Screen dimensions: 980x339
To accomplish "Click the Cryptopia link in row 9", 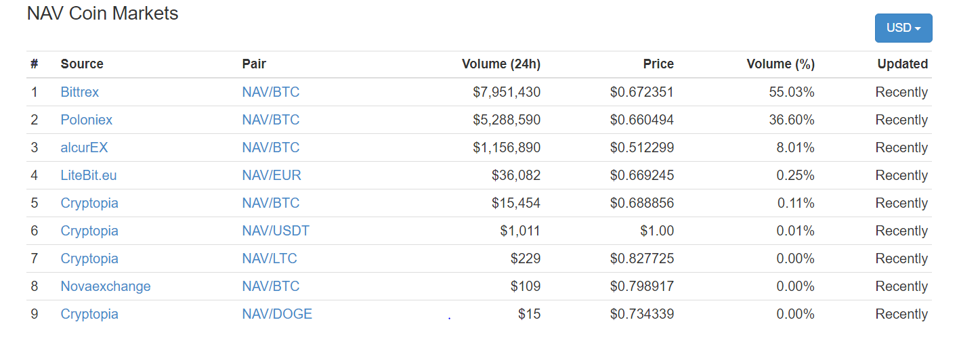I will click(89, 314).
